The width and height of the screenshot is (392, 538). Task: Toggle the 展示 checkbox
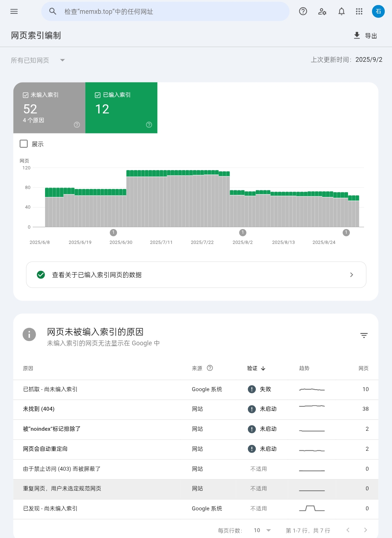click(24, 144)
